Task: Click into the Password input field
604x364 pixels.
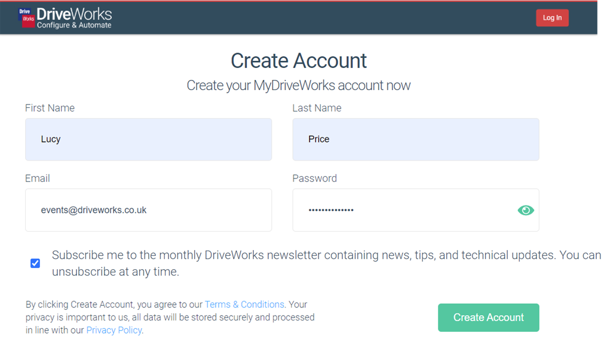Action: 416,210
